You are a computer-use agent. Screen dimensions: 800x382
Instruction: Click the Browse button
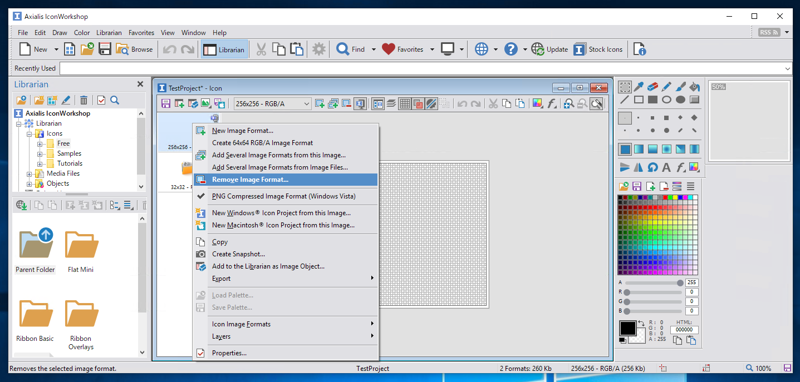coord(134,49)
